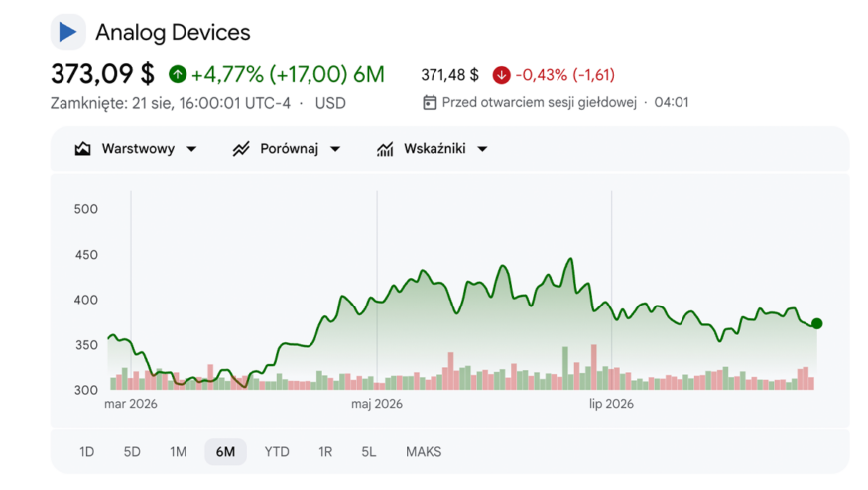Click the maj 2026 axis label
Image resolution: width=868 pixels, height=490 pixels.
pos(377,404)
